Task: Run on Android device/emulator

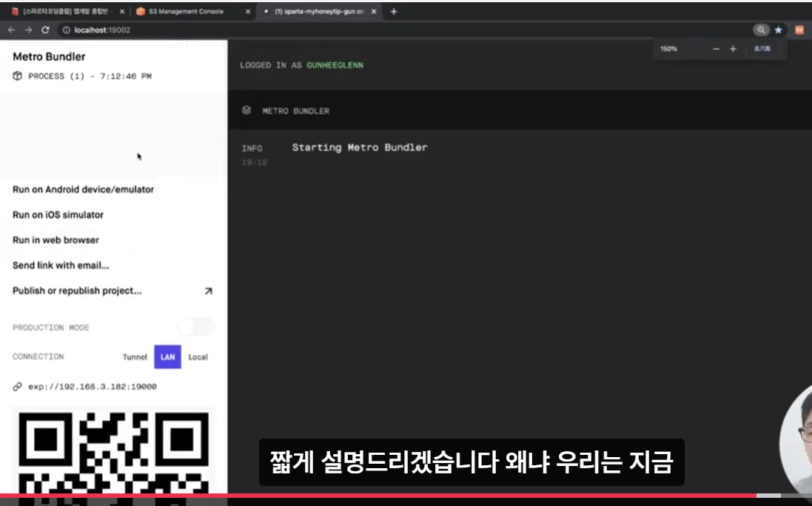Action: tap(84, 190)
